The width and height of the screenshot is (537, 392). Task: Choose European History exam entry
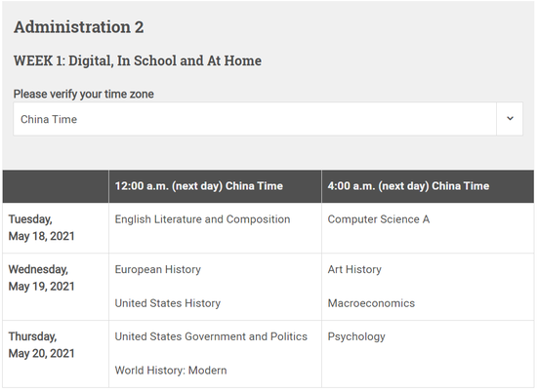pos(158,269)
